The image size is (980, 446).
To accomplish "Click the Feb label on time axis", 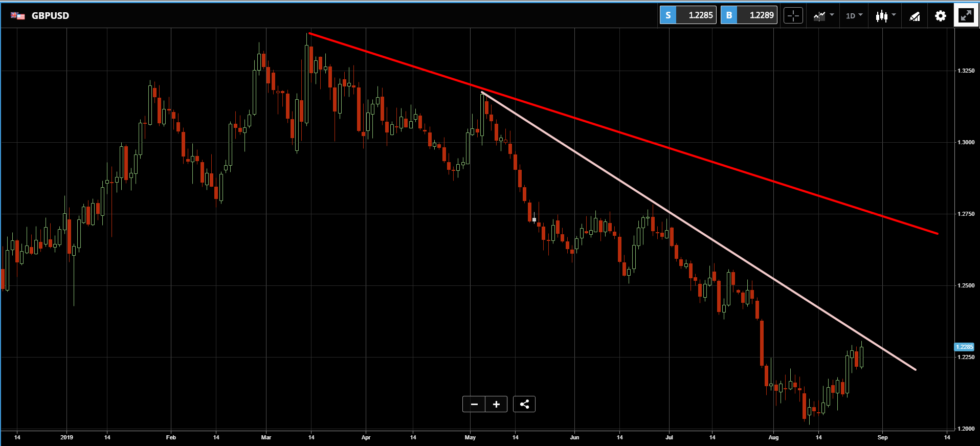I will coord(171,437).
